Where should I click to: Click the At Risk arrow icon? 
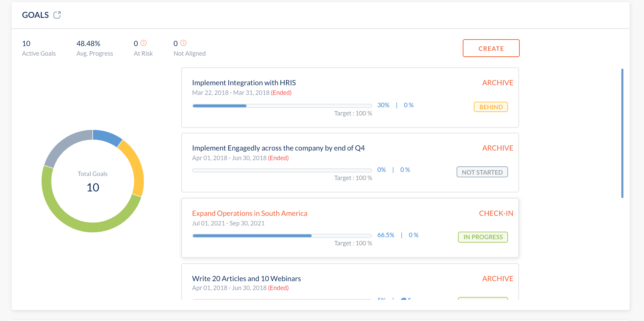pyautogui.click(x=144, y=43)
